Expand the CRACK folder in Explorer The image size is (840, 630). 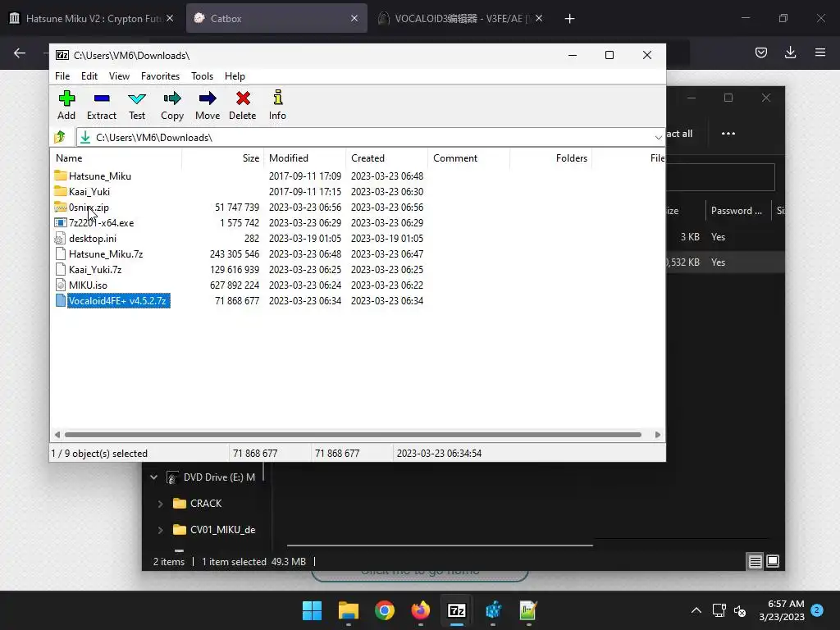point(160,504)
